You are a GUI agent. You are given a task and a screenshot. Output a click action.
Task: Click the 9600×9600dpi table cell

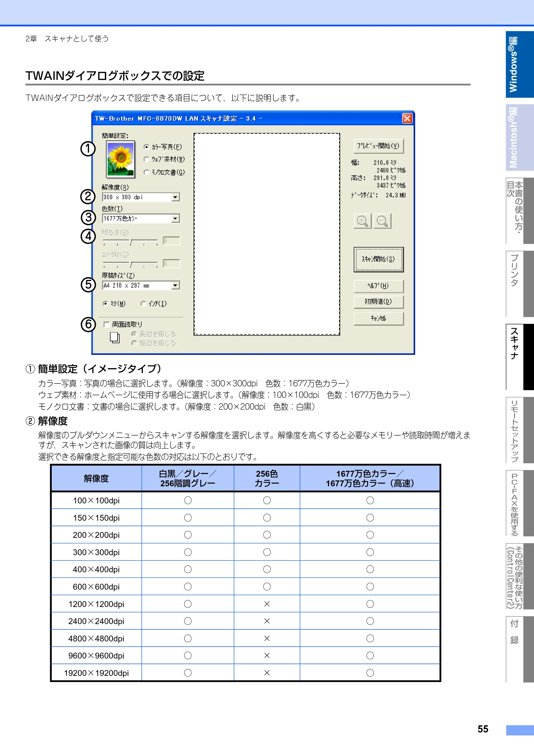[x=96, y=656]
